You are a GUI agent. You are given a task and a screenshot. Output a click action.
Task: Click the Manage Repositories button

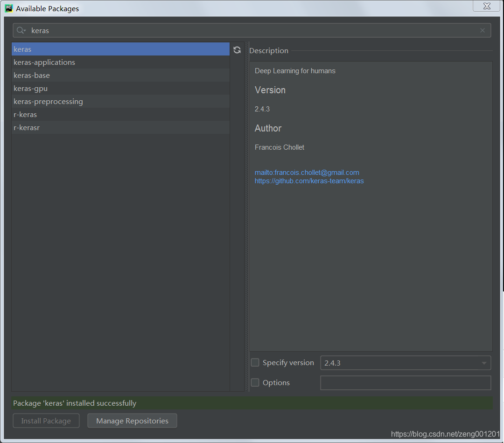[x=132, y=421]
